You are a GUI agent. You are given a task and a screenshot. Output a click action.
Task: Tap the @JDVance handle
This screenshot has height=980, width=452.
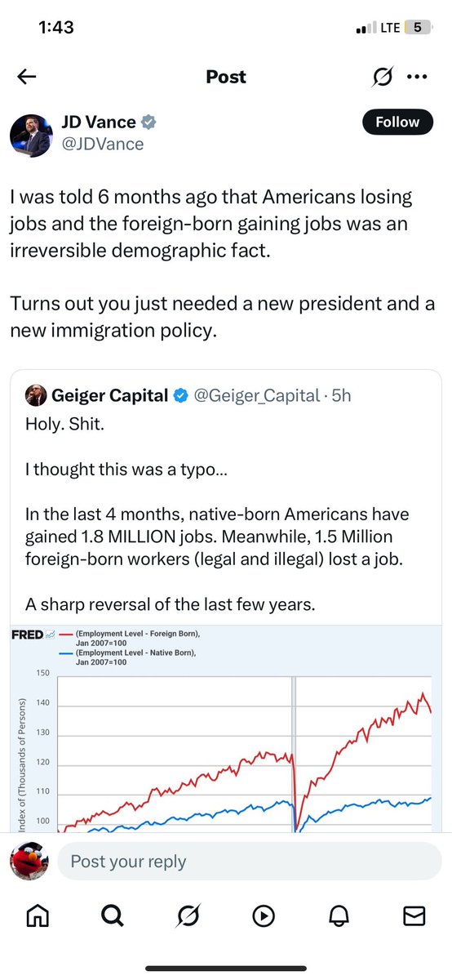coord(102,144)
